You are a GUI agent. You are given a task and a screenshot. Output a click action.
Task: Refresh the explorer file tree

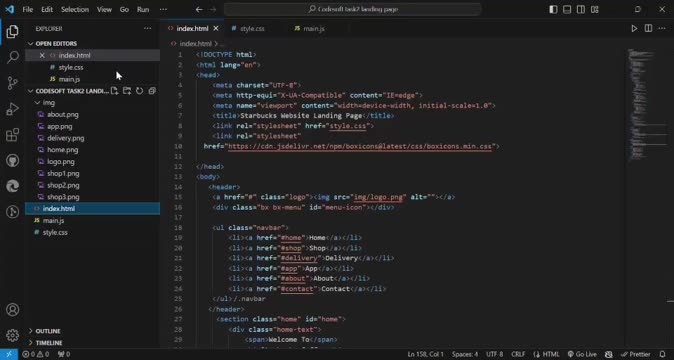pyautogui.click(x=139, y=91)
